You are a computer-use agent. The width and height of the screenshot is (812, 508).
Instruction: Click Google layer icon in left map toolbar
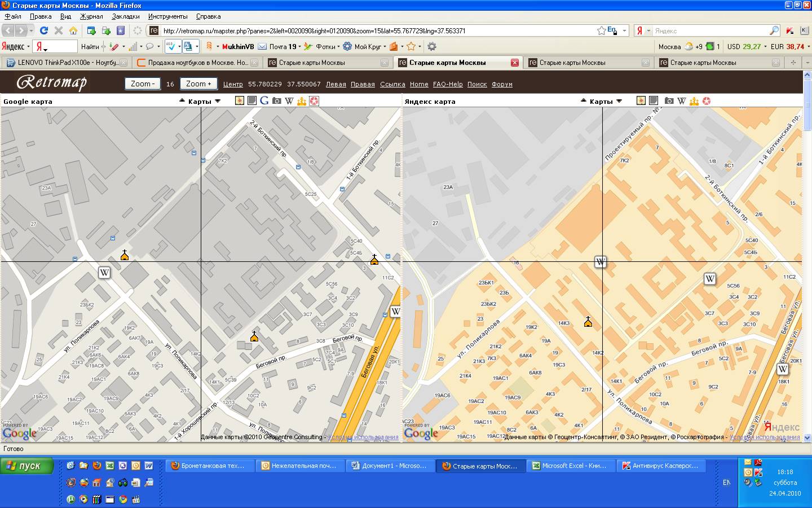coord(264,101)
